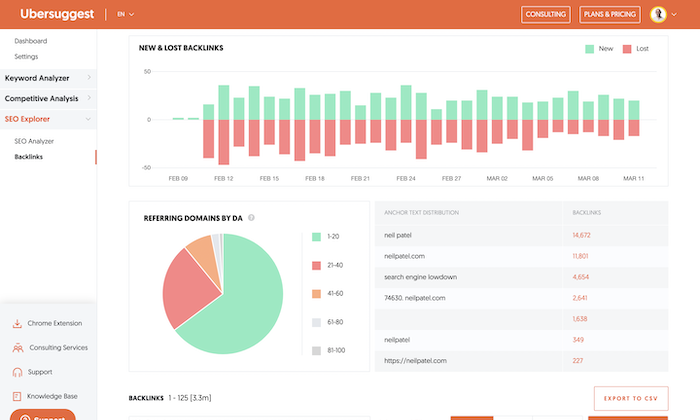Click 'search engine lowdown' anchor text

[420, 277]
